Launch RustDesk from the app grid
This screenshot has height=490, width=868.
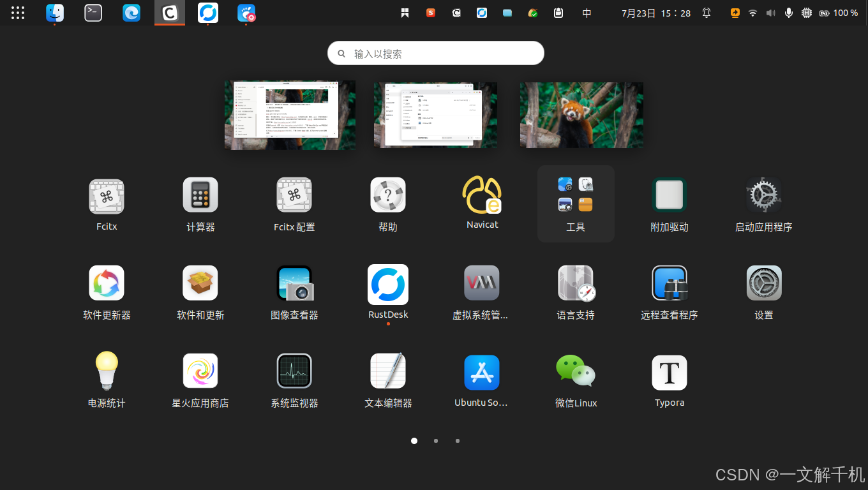[388, 283]
